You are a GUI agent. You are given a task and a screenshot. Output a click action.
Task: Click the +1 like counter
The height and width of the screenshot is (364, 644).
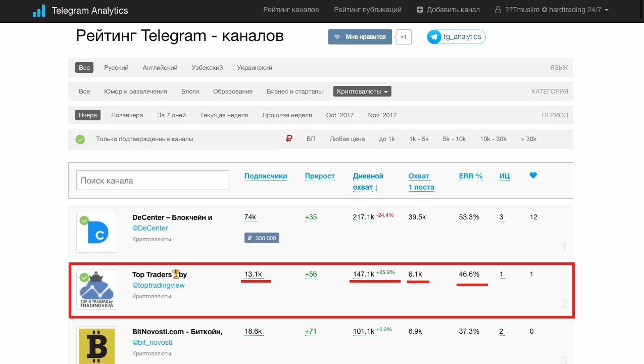403,37
